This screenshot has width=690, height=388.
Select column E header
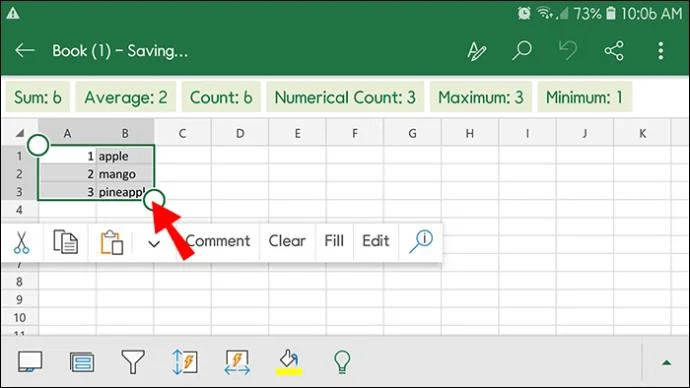tap(297, 133)
